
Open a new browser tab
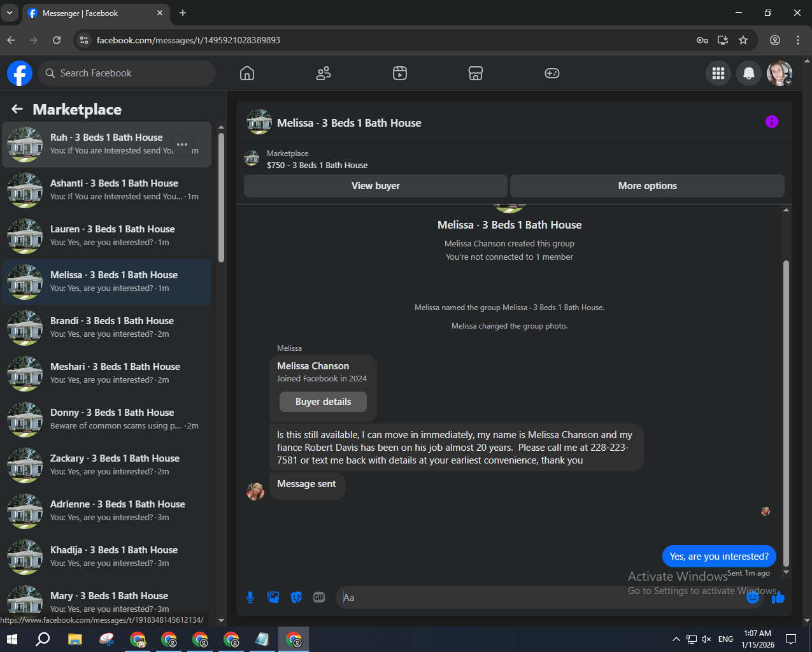(x=183, y=13)
